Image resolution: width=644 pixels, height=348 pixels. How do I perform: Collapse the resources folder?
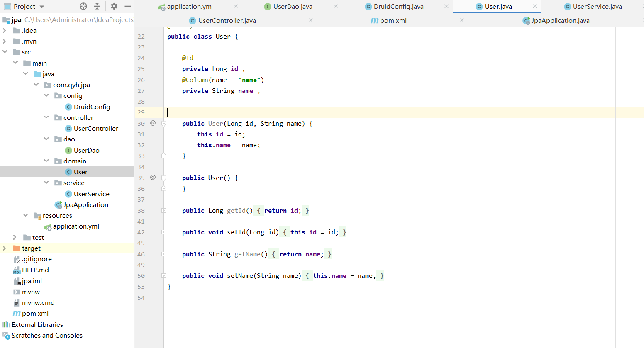[26, 215]
